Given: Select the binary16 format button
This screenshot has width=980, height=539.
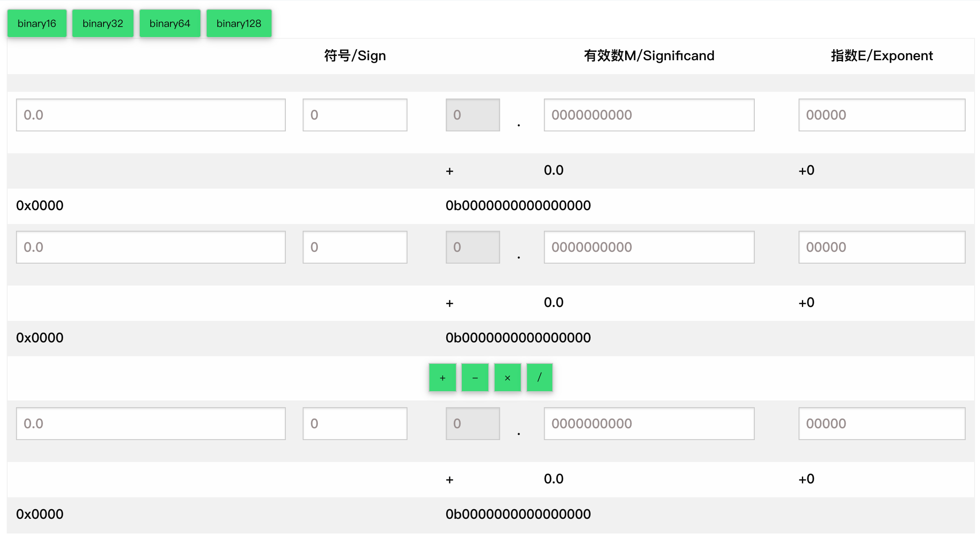Looking at the screenshot, I should [37, 24].
